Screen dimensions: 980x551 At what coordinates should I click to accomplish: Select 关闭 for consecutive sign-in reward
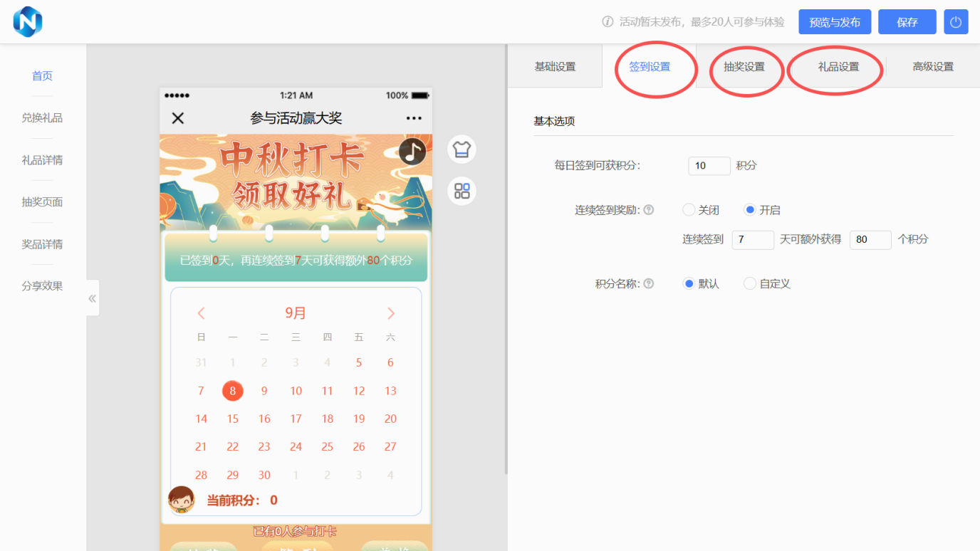tap(689, 210)
